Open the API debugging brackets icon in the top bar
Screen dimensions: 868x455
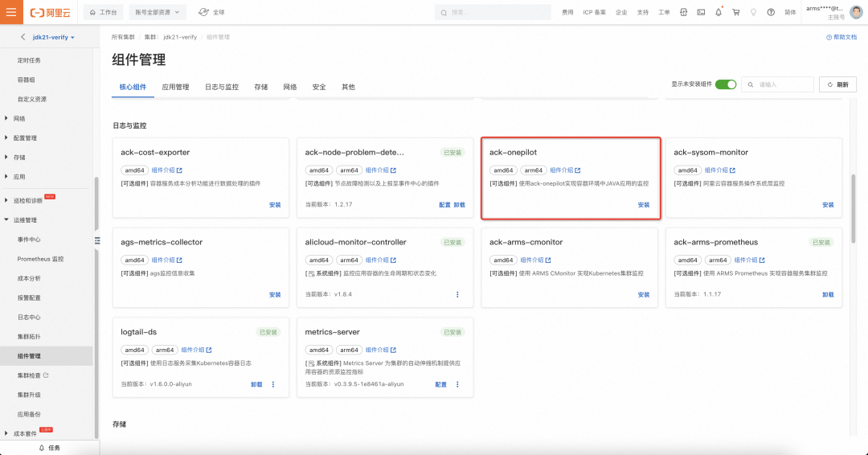pos(684,12)
